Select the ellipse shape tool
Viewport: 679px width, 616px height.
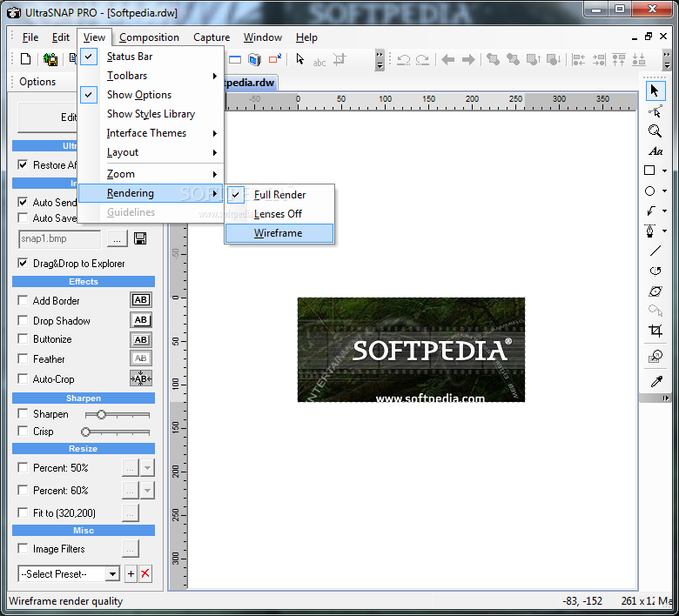[x=649, y=191]
